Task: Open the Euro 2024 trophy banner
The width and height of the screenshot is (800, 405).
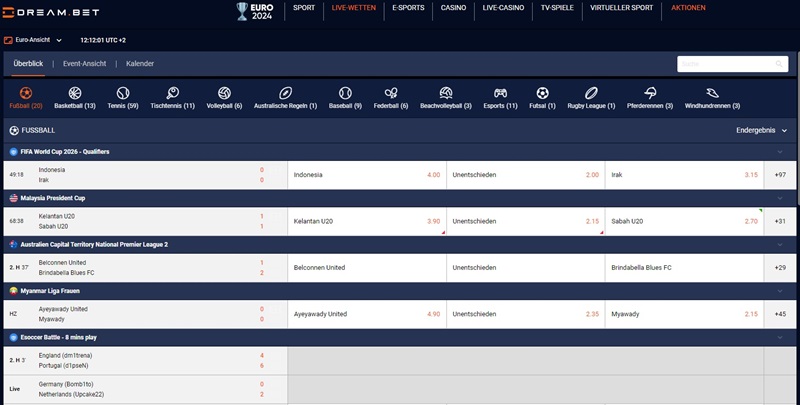Action: (x=255, y=12)
